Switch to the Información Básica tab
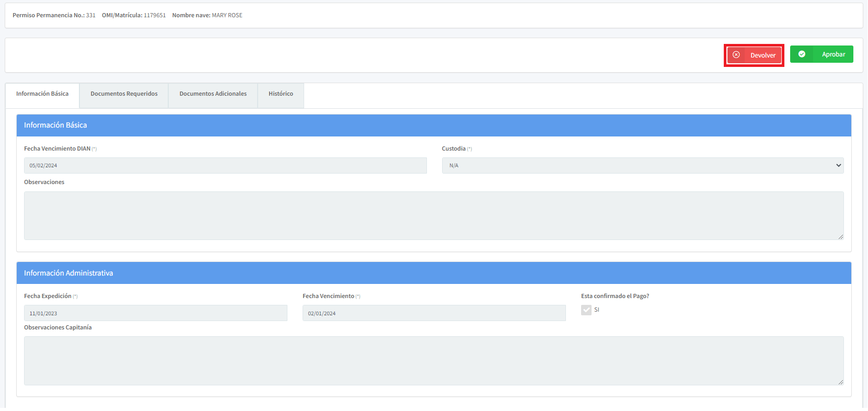Image resolution: width=868 pixels, height=411 pixels. point(42,94)
